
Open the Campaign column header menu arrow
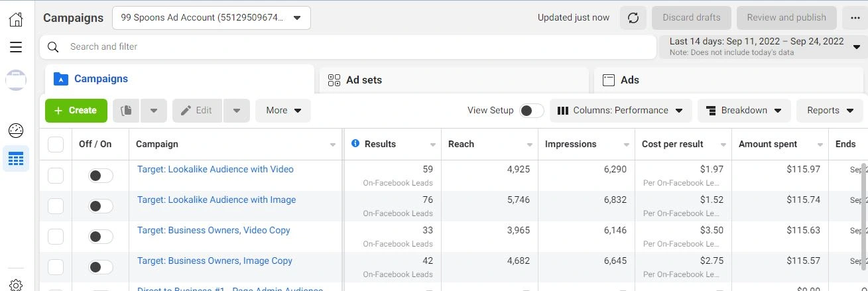[x=333, y=145]
